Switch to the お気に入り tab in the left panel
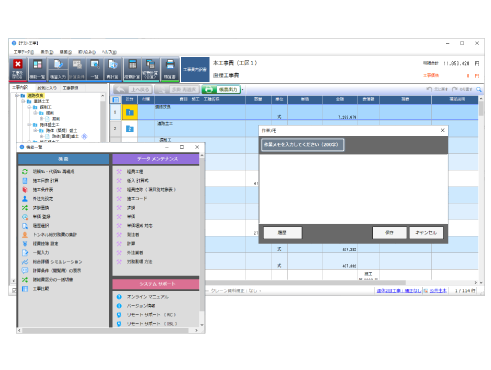This screenshot has height=370, width=491. pyautogui.click(x=47, y=88)
